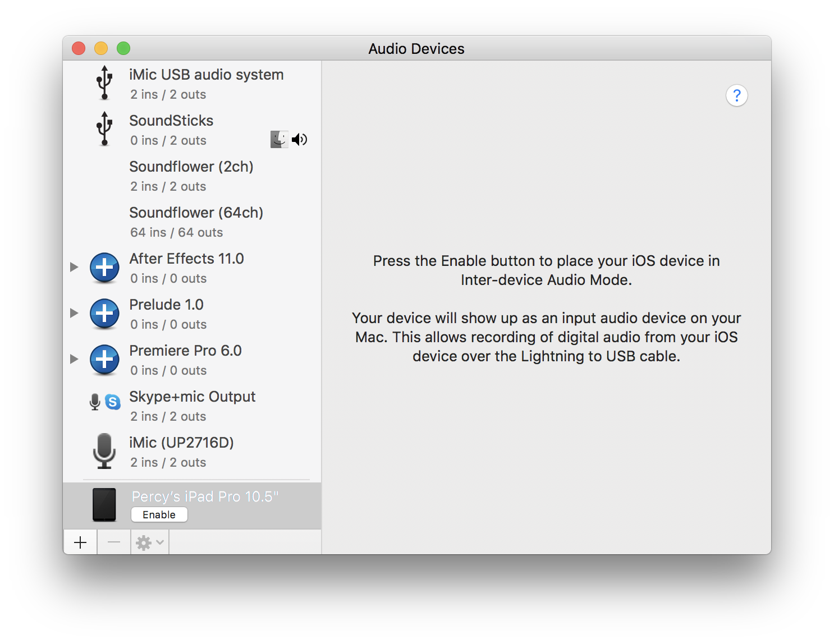Enable Percy's iPad Pro audio mode

(159, 514)
